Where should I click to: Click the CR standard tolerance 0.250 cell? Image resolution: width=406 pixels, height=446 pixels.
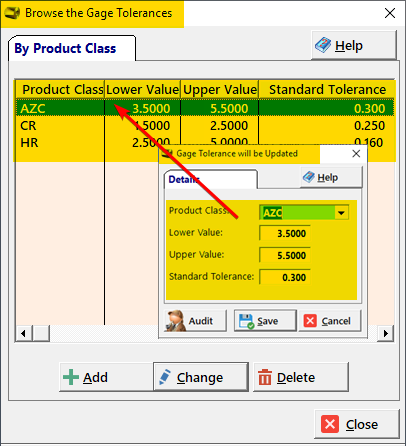pyautogui.click(x=327, y=126)
